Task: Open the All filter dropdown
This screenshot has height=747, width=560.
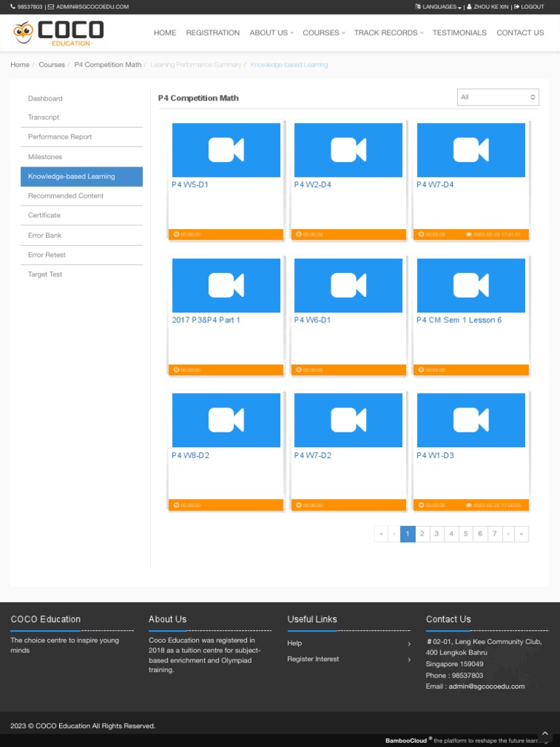Action: [x=498, y=97]
